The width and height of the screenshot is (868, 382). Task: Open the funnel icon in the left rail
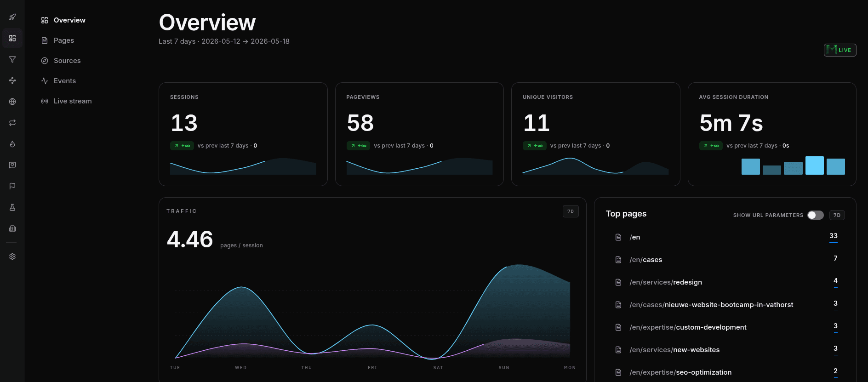coord(12,59)
